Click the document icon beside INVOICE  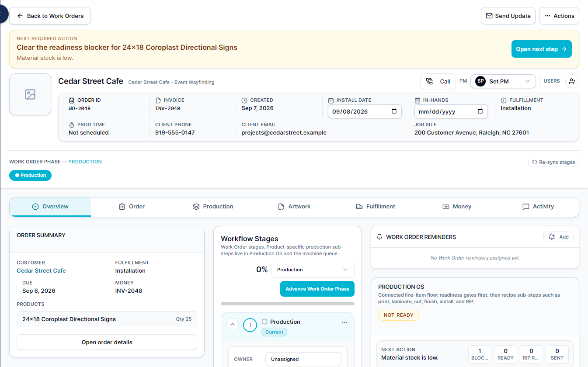click(158, 100)
